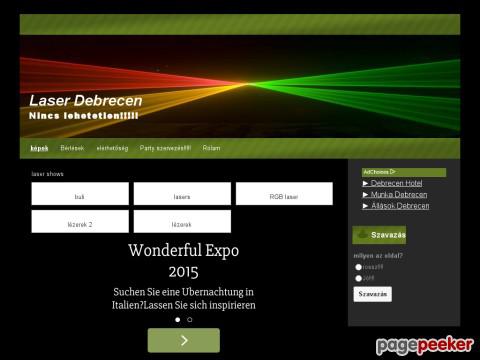Click the Szavazás poll header icon

[x=363, y=235]
